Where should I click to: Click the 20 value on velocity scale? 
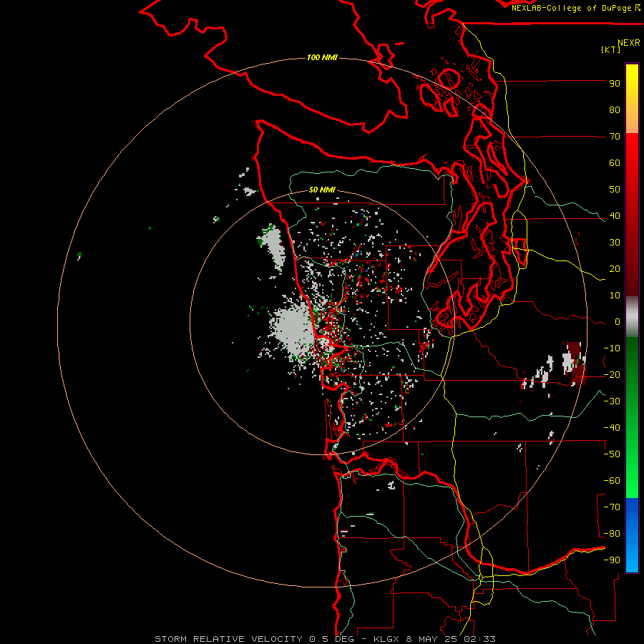(x=615, y=268)
